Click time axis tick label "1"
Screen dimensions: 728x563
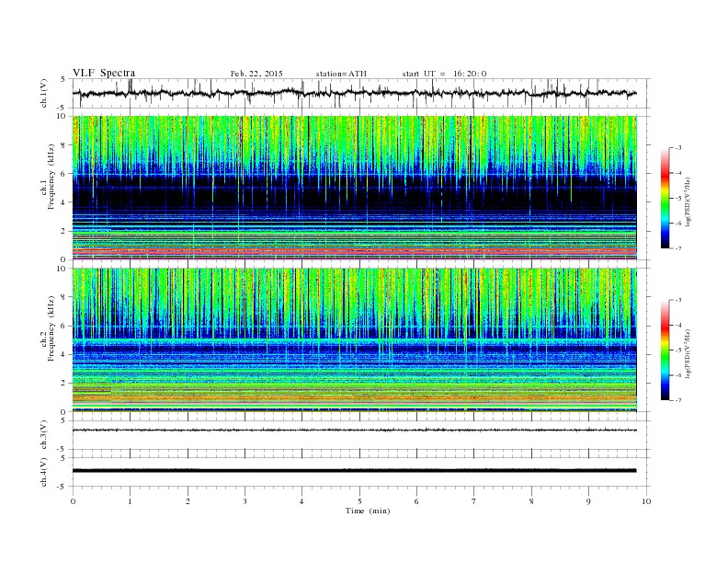click(130, 501)
